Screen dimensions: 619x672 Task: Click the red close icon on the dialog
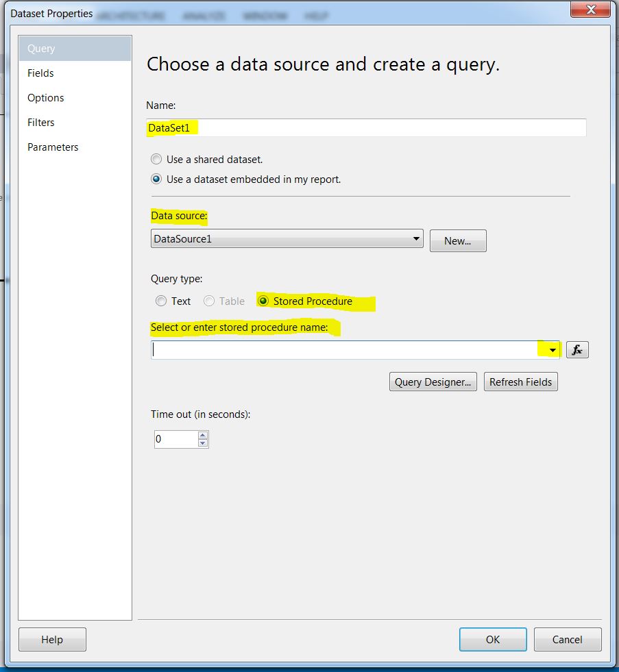click(590, 10)
